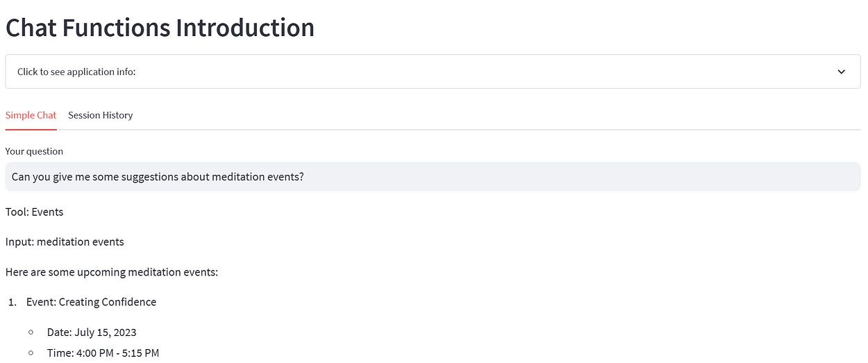Click the 'Your question' field label
The width and height of the screenshot is (868, 363).
34,151
